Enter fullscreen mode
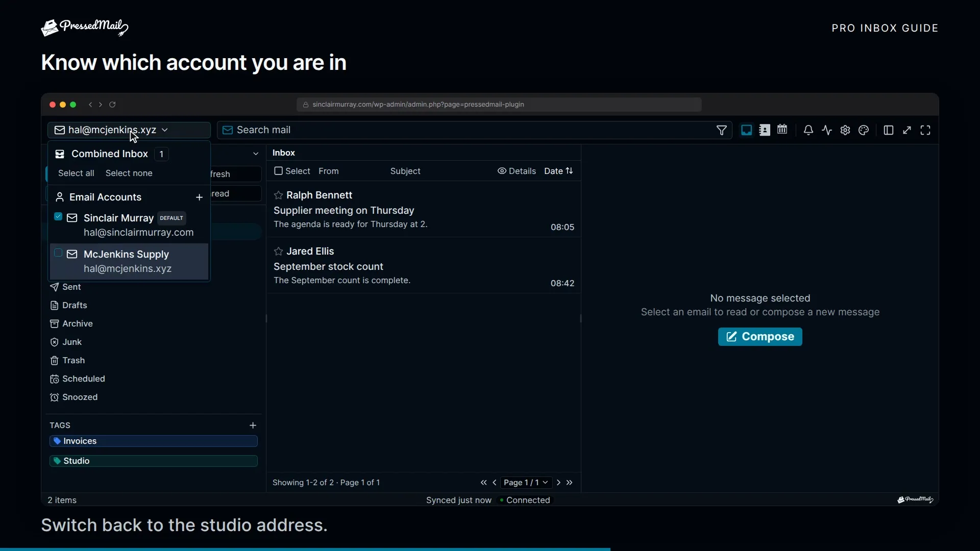Image resolution: width=980 pixels, height=551 pixels. tap(925, 131)
